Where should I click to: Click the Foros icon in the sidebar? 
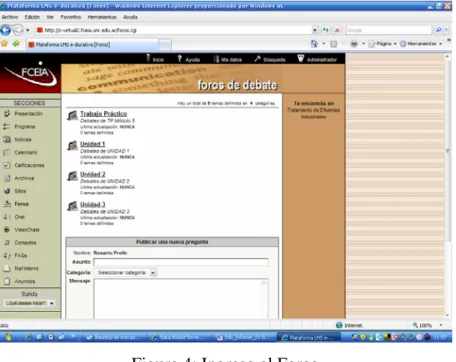click(7, 204)
